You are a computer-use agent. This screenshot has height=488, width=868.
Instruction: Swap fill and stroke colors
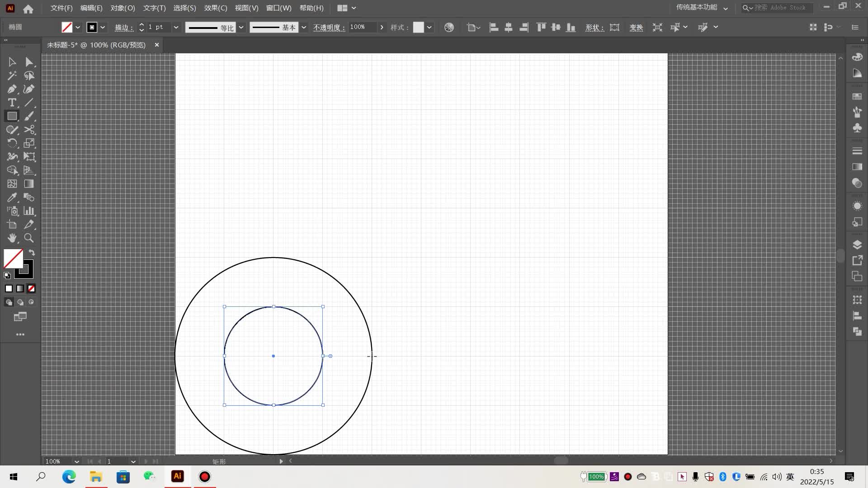[32, 253]
